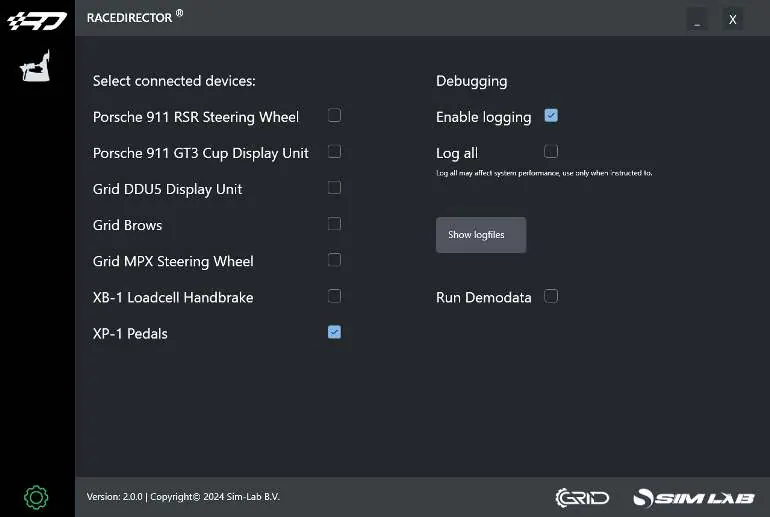Screen dimensions: 770x517
Task: Open the sim rig devices sidebar icon
Action: point(35,66)
